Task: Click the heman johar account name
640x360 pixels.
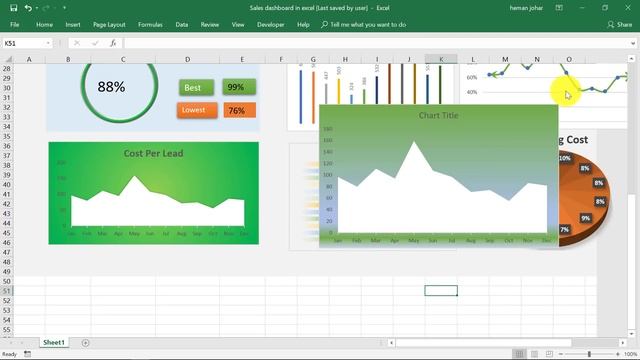Action: point(526,8)
